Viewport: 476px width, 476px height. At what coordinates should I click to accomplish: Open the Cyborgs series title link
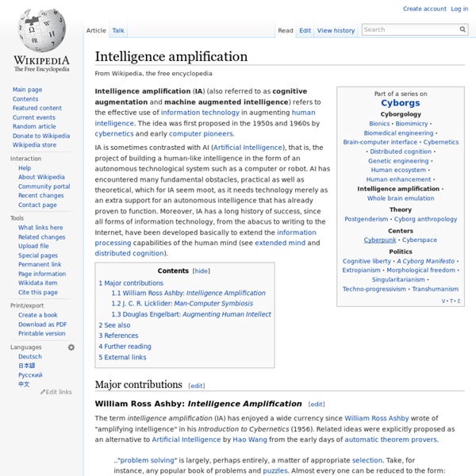(401, 103)
